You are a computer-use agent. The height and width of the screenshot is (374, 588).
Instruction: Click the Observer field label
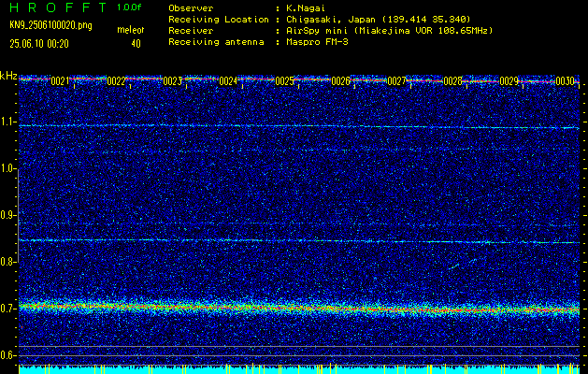click(x=191, y=7)
